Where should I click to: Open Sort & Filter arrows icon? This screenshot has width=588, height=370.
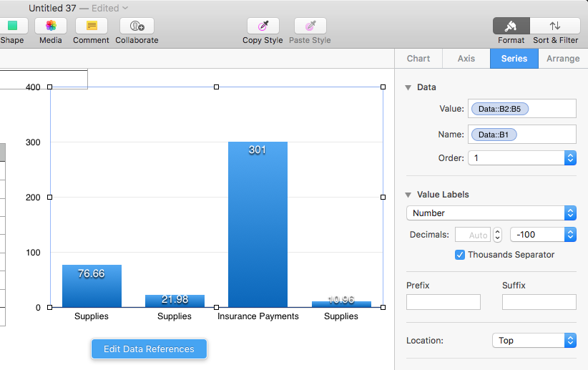[555, 26]
